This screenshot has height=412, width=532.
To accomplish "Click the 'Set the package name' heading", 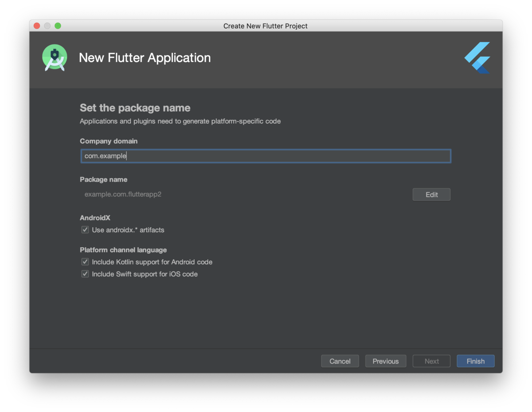I will pos(135,108).
